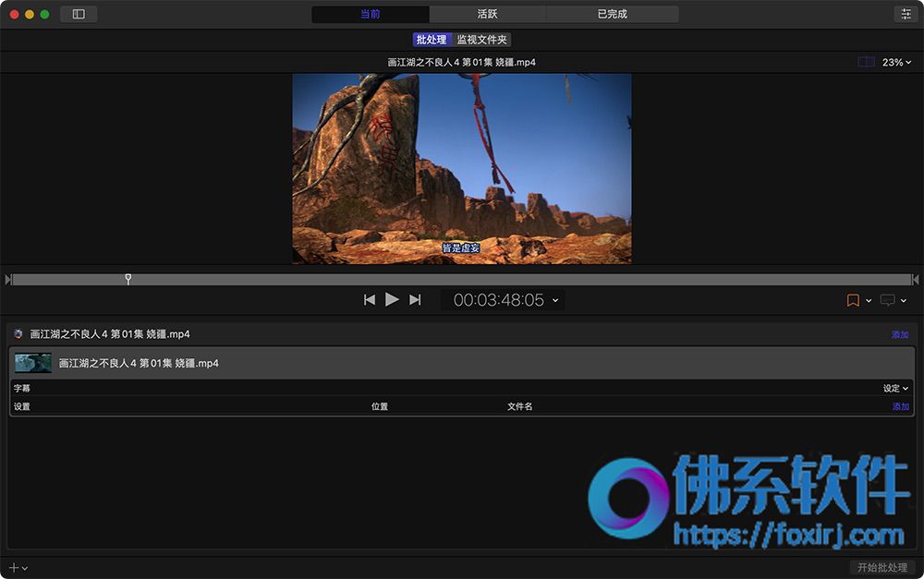Click the playhead on the timeline scrubber
Image resolution: width=924 pixels, height=579 pixels.
128,279
